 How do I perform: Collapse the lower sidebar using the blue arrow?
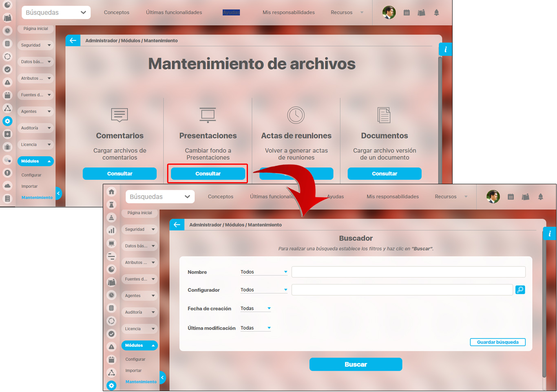(x=162, y=378)
